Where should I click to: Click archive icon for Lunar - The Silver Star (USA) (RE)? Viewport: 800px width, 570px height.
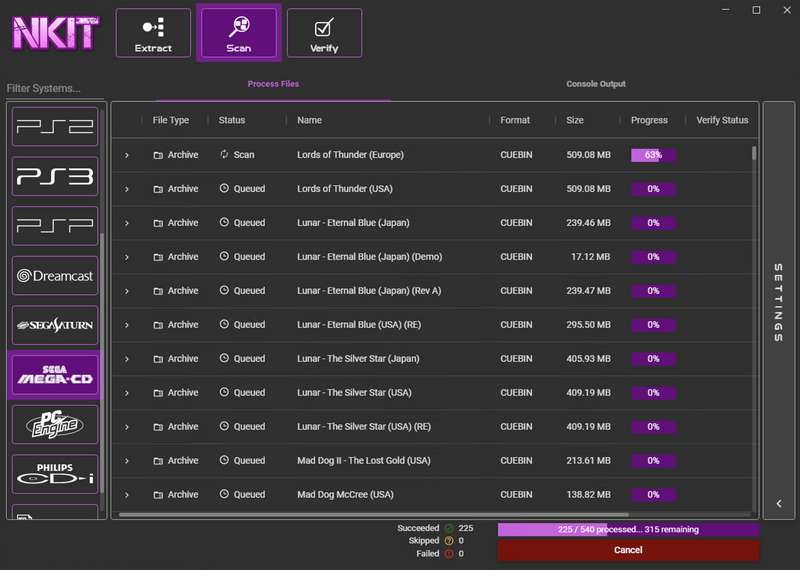[158, 427]
